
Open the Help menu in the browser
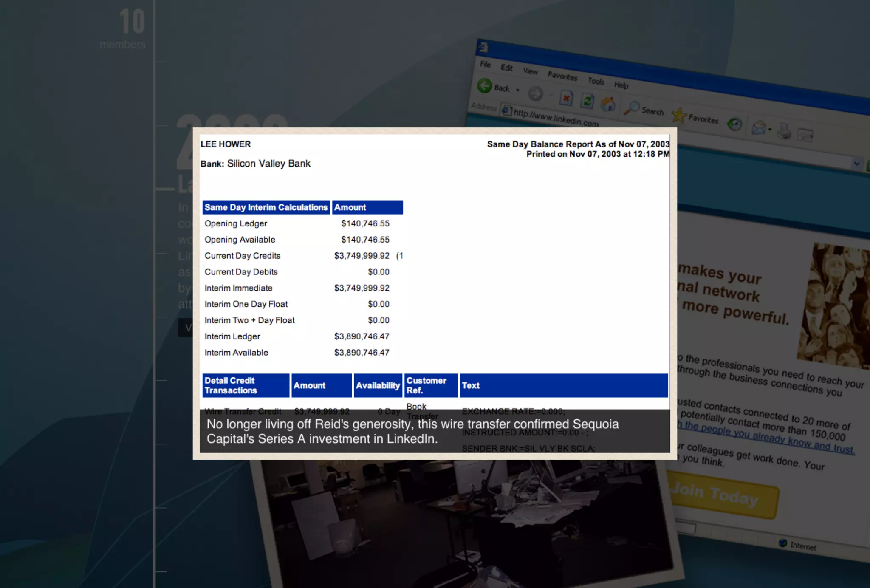621,85
